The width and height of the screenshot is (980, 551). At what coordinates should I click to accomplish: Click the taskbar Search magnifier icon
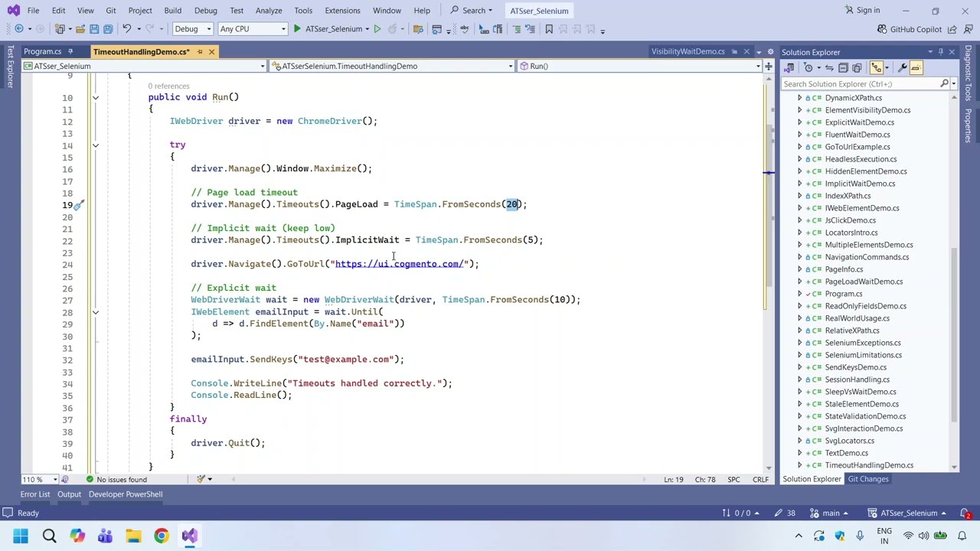pyautogui.click(x=49, y=536)
